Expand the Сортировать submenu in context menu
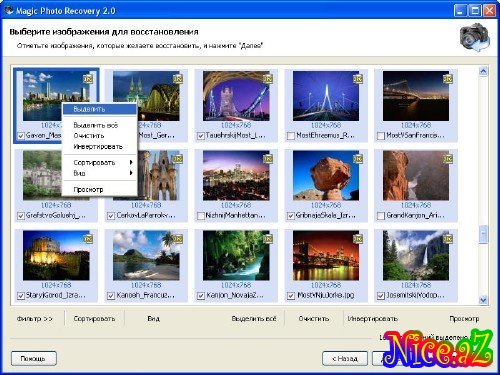Viewport: 500px width, 375px height. (100, 162)
